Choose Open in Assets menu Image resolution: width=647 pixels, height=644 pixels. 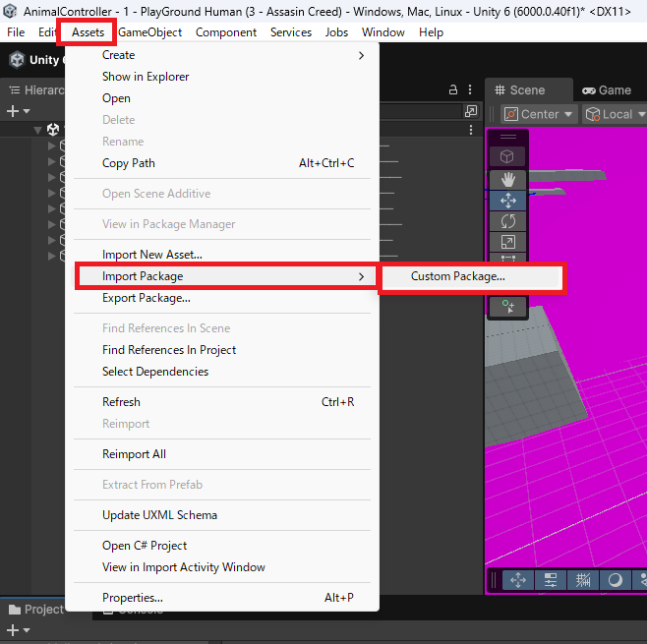point(222,98)
